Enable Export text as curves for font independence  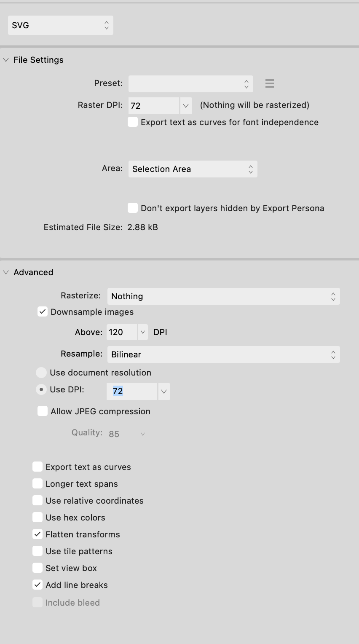133,122
